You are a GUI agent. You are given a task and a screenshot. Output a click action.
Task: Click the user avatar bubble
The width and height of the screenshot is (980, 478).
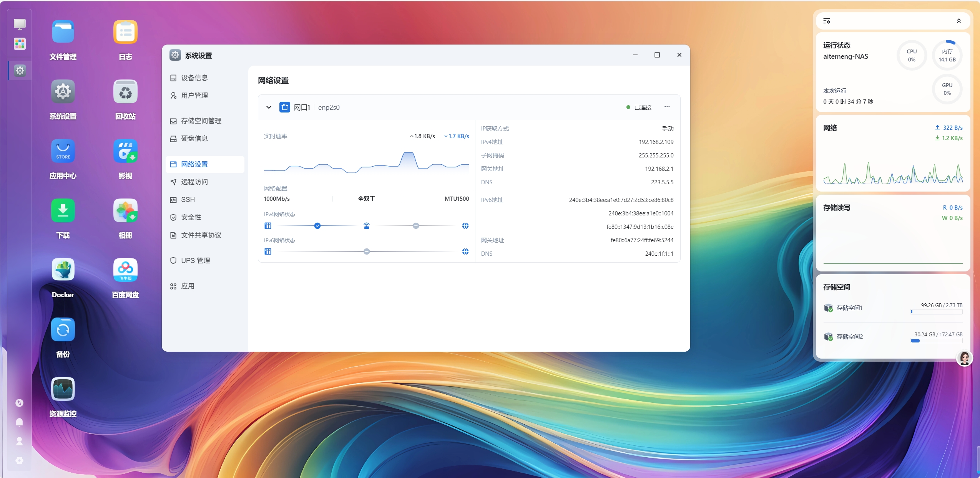tap(964, 358)
